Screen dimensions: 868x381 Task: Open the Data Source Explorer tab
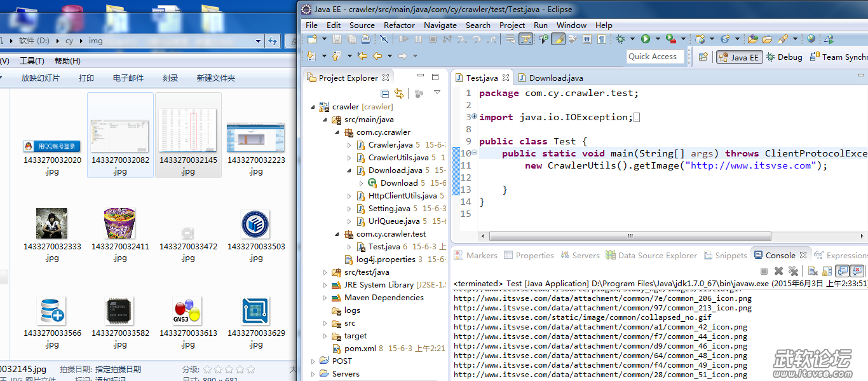(651, 255)
